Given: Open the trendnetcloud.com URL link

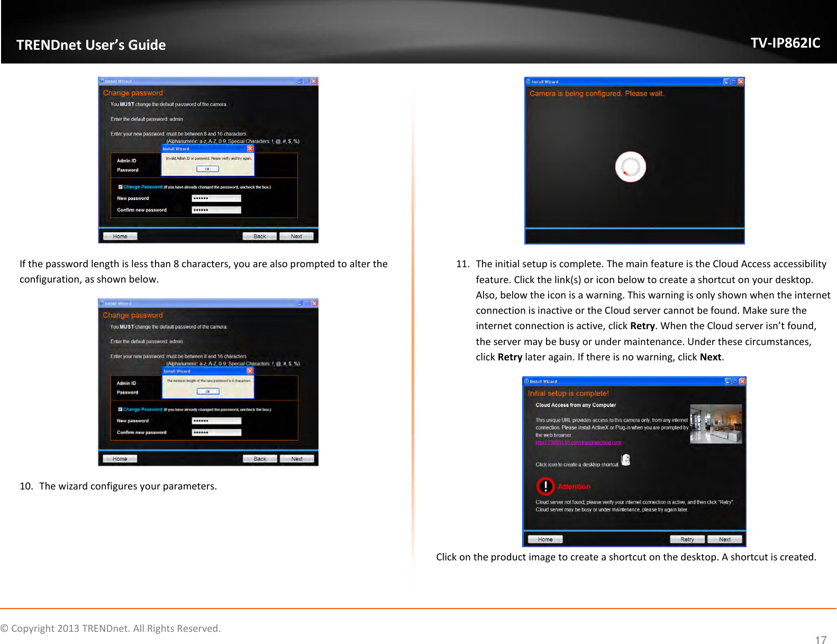Looking at the screenshot, I should (x=578, y=442).
